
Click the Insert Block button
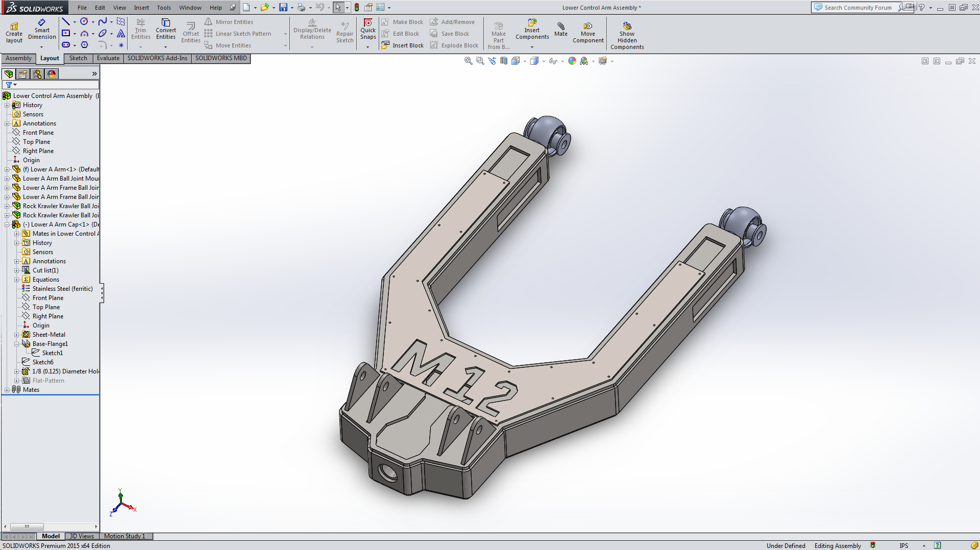pyautogui.click(x=403, y=45)
